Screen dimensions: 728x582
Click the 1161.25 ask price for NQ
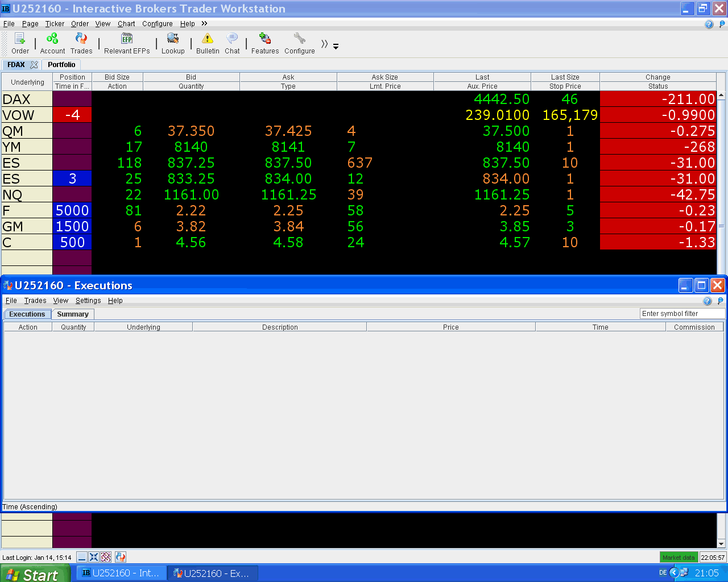[288, 194]
